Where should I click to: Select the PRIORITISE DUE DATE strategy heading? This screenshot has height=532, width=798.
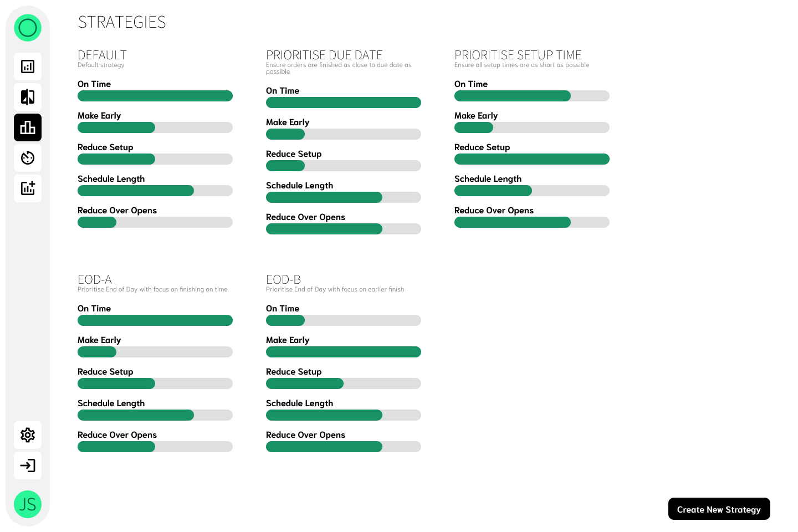click(x=324, y=55)
